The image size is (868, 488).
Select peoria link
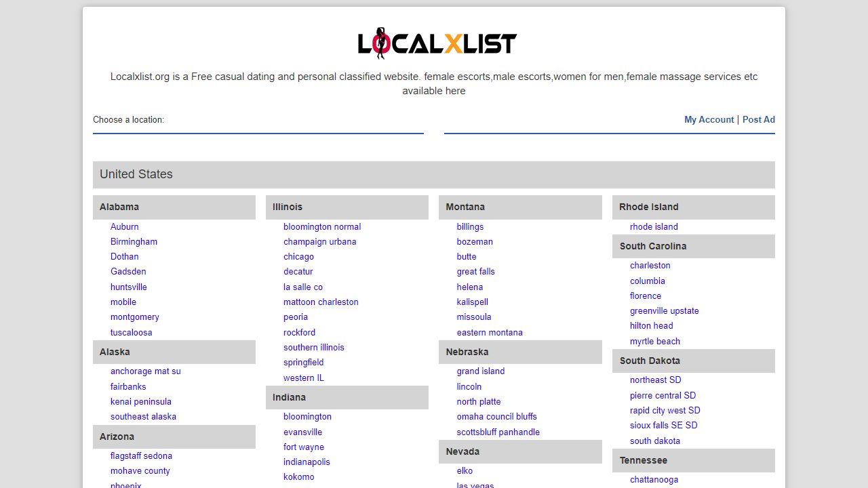pyautogui.click(x=296, y=317)
